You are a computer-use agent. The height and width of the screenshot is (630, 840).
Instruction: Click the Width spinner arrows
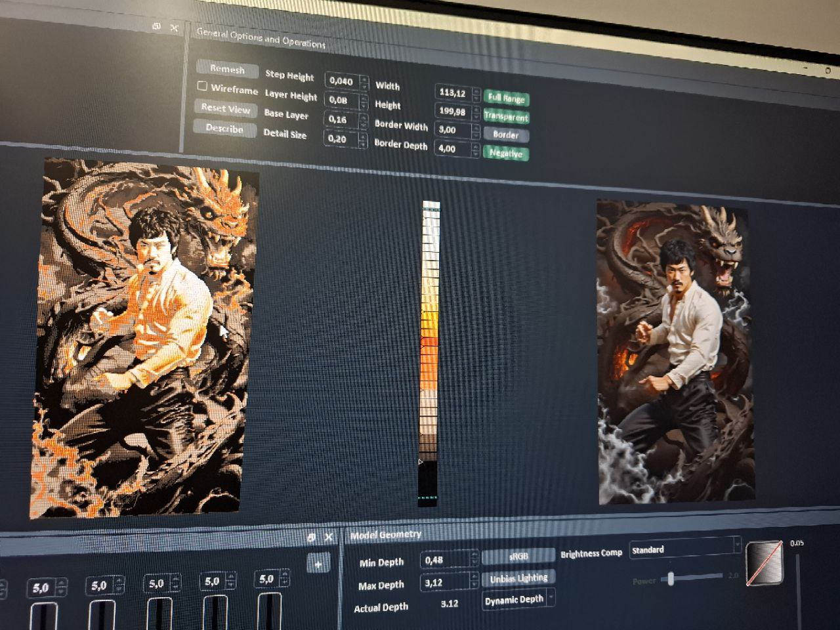pyautogui.click(x=476, y=94)
